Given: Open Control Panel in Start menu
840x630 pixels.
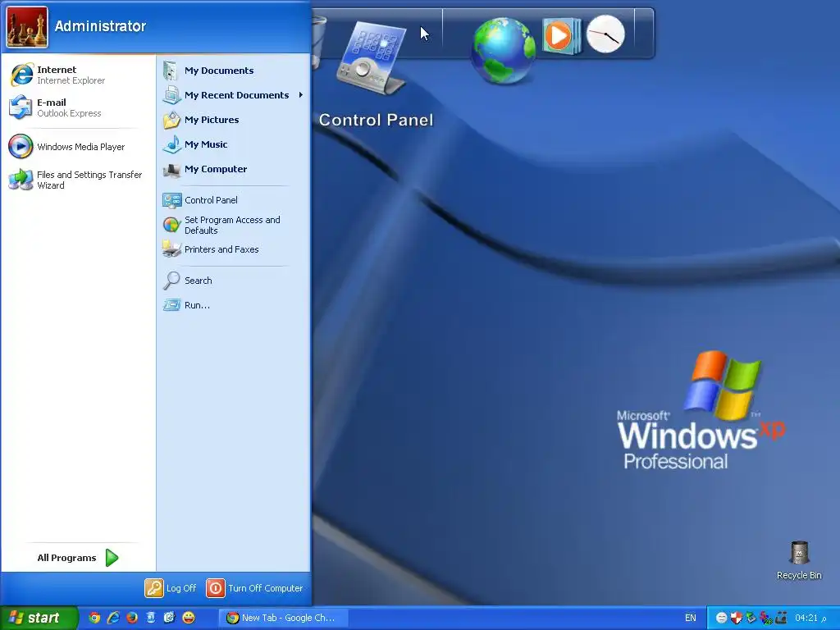Looking at the screenshot, I should coord(233,200).
